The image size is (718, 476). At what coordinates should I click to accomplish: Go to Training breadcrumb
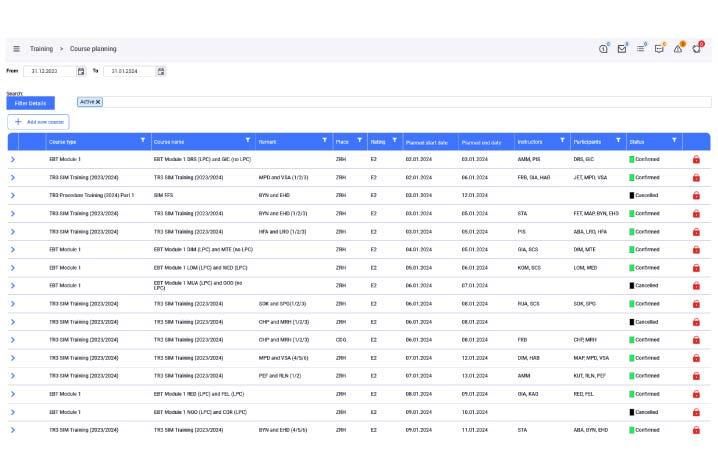pyautogui.click(x=41, y=48)
